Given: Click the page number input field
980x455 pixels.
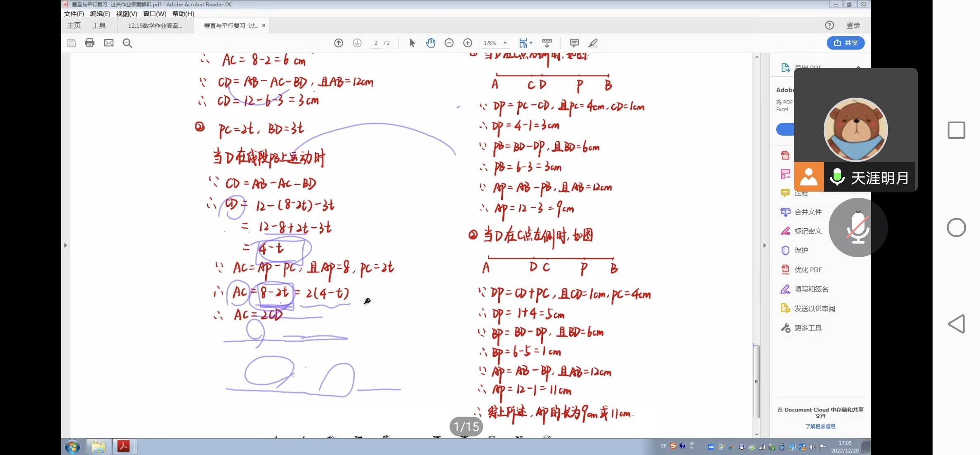Looking at the screenshot, I should 376,43.
